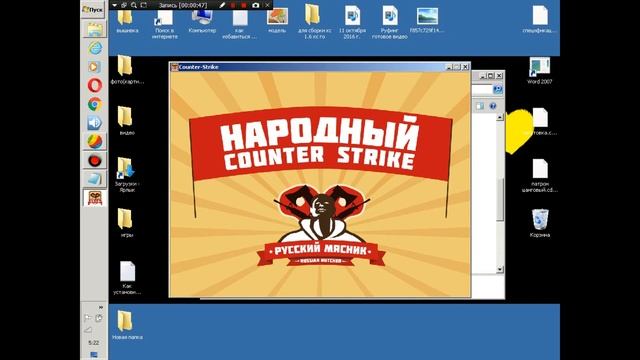Launch Opera browser from the taskbar
This screenshot has width=640, height=360.
pyautogui.click(x=95, y=85)
